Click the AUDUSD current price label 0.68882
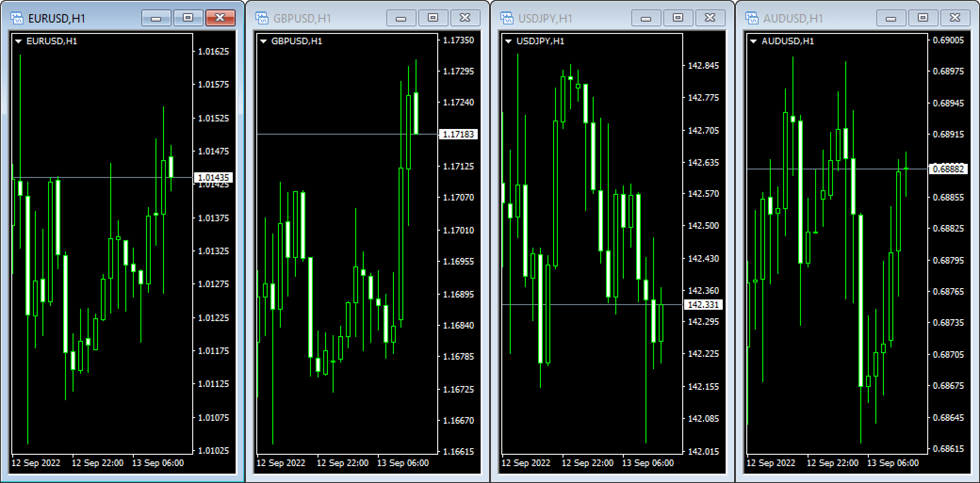Image resolution: width=980 pixels, height=483 pixels. [948, 169]
